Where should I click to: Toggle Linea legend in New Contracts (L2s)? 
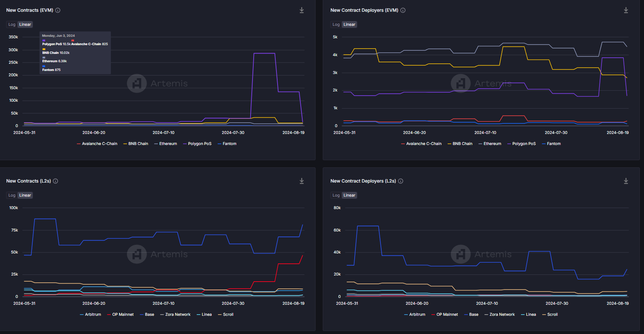(204, 315)
